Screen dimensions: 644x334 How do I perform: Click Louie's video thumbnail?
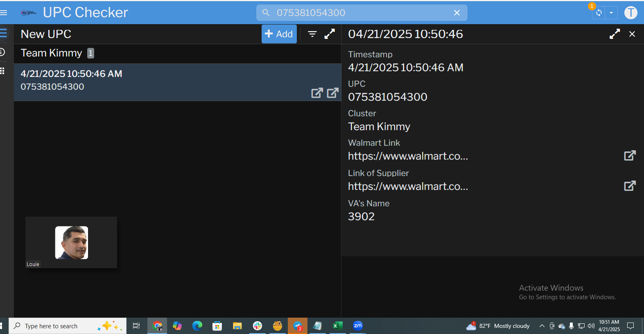[x=71, y=242]
